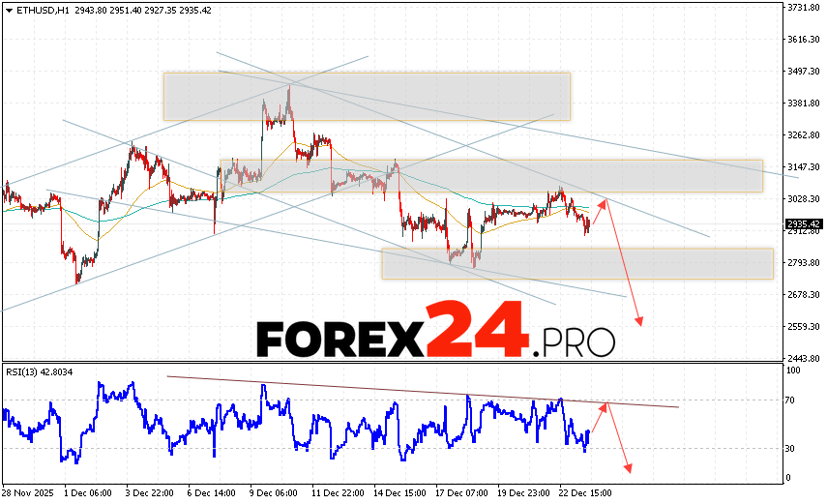This screenshot has height=504, width=827.
Task: Select the middle grey zone near 3147.30
Action: 490,175
